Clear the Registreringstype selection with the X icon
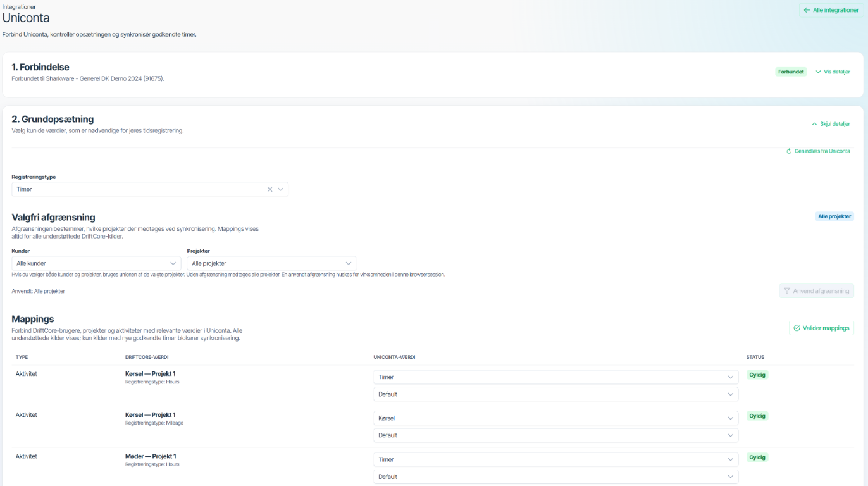868x486 pixels. pos(270,189)
